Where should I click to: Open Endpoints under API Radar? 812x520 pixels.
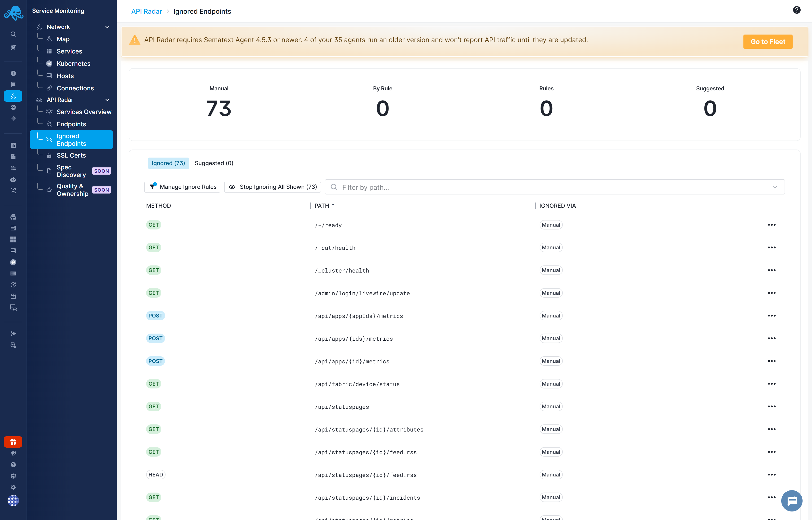[71, 124]
